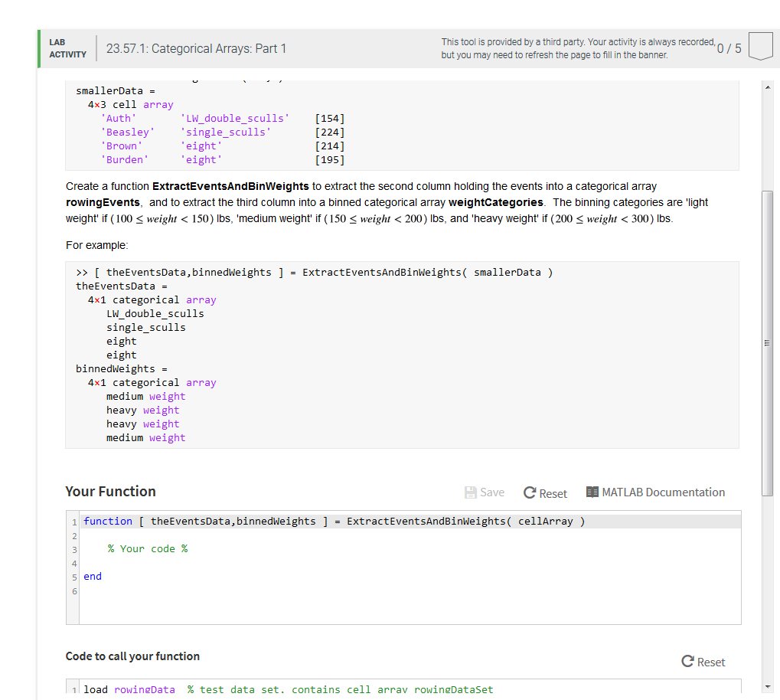Click the activity completion shield badge
780x700 pixels.
[760, 46]
